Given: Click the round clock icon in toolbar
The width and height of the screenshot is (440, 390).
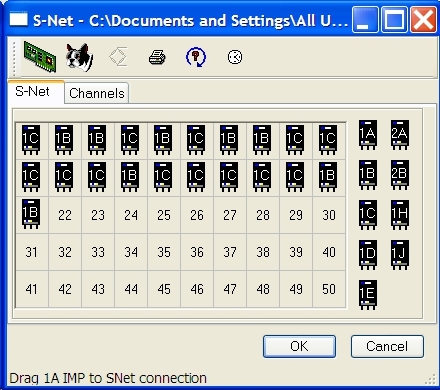Looking at the screenshot, I should coord(235,57).
